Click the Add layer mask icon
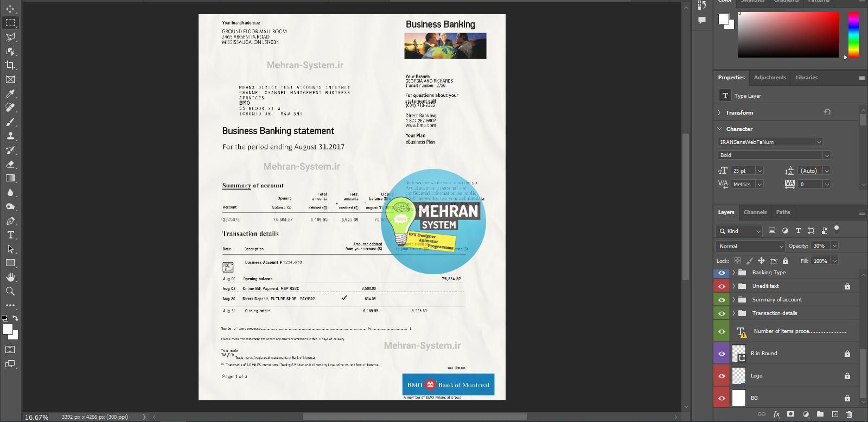868x422 pixels. click(791, 414)
